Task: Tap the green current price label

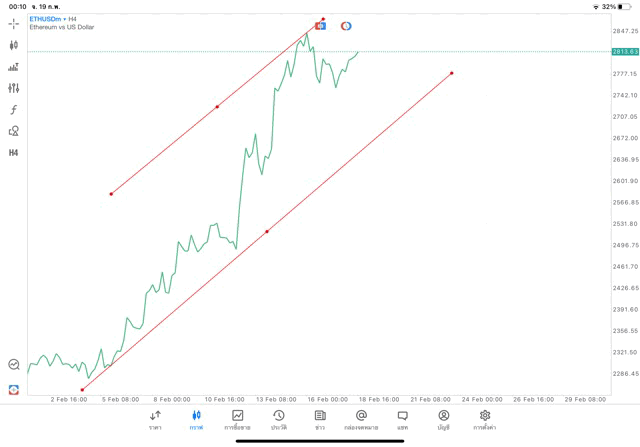Action: (625, 51)
